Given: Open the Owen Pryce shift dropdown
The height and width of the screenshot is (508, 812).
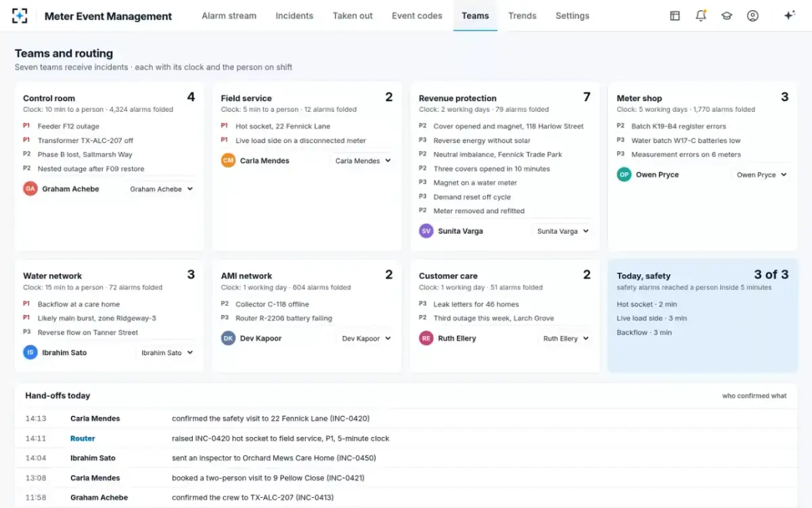Looking at the screenshot, I should coord(761,175).
